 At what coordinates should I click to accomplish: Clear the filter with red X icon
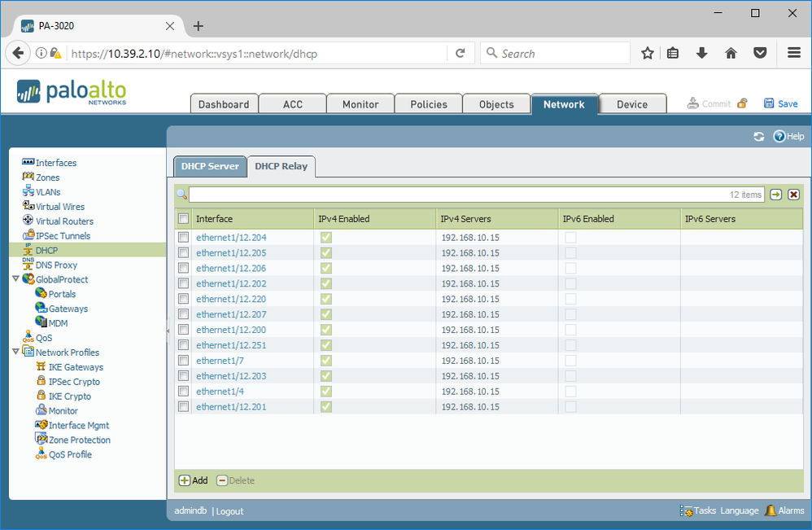pos(793,195)
